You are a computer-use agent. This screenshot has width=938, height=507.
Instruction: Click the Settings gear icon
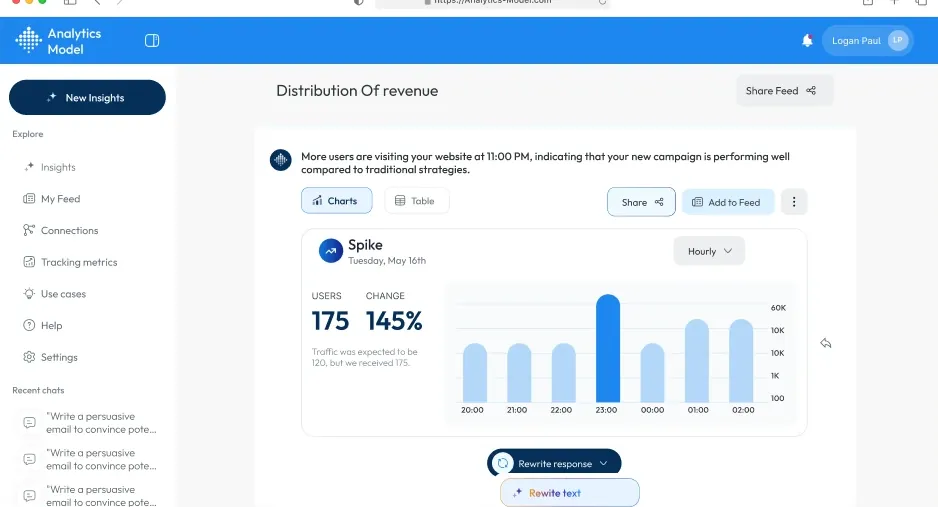coord(29,357)
